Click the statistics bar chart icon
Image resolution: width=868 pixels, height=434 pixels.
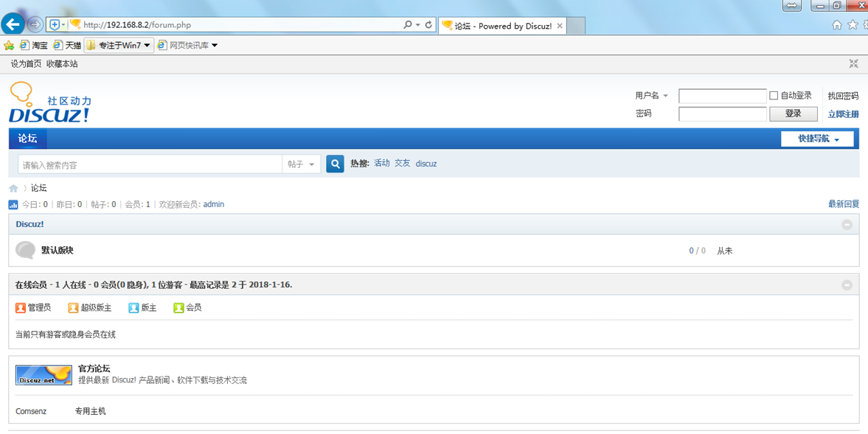(13, 205)
